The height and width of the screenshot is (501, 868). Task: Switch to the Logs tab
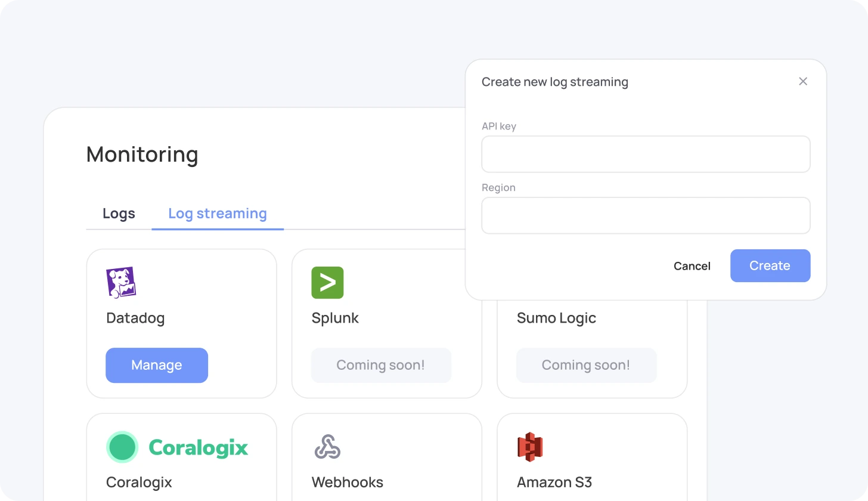119,214
